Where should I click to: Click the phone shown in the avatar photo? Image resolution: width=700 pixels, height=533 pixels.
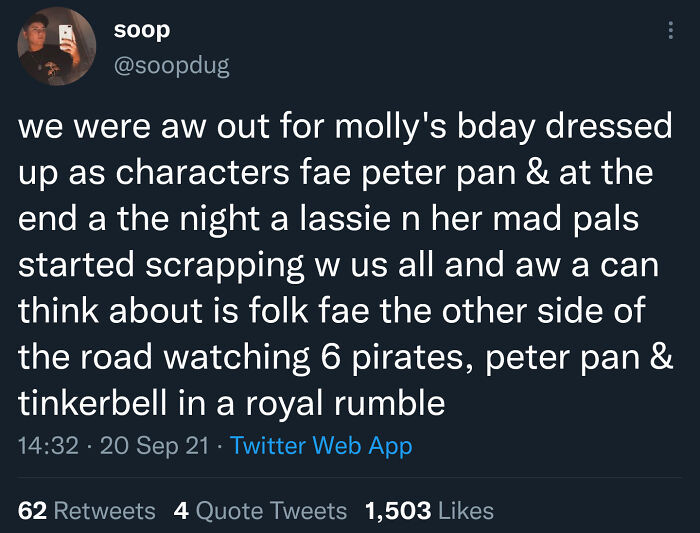[x=67, y=34]
